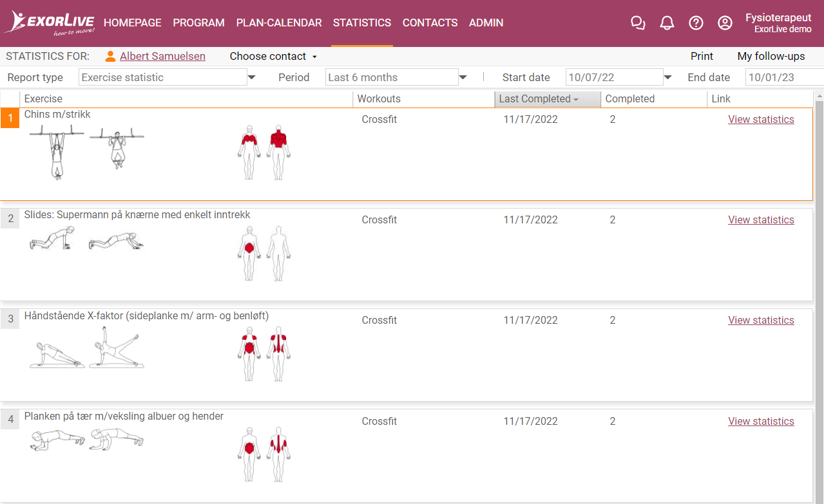Screen dimensions: 824x504
Task: Select the STATISTICS tab
Action: tap(362, 23)
